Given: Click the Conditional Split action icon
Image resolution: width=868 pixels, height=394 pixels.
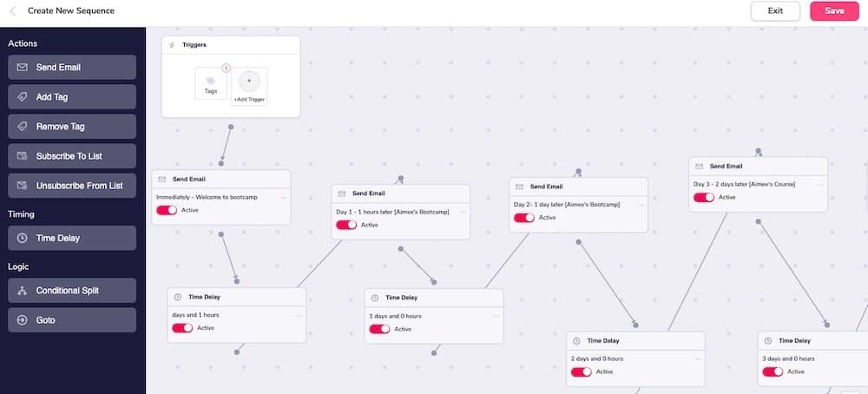Looking at the screenshot, I should pyautogui.click(x=22, y=291).
